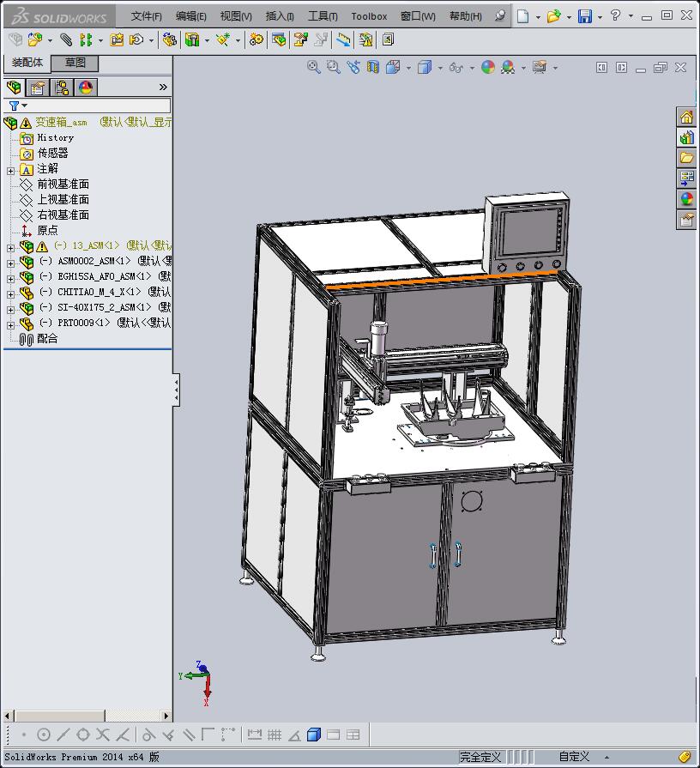Expand the 注解 annotations folder
The image size is (700, 768).
point(10,171)
